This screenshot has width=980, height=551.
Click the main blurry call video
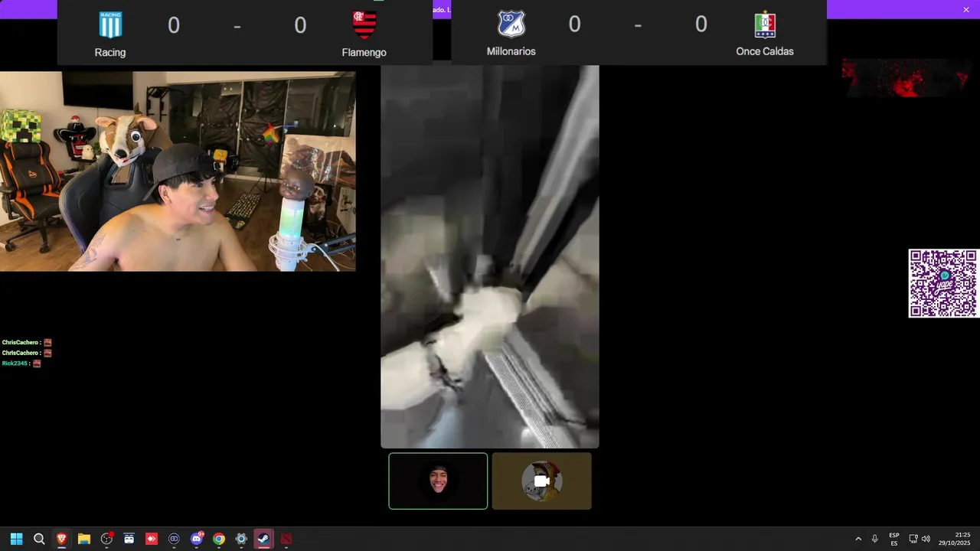tap(490, 256)
